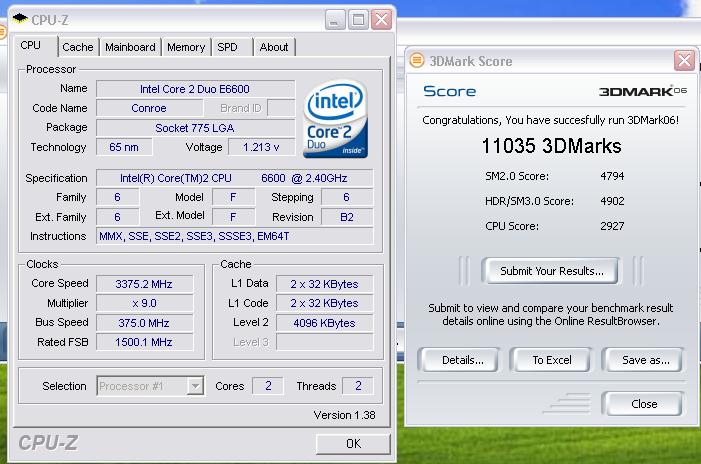Click the Cores value field

click(268, 386)
